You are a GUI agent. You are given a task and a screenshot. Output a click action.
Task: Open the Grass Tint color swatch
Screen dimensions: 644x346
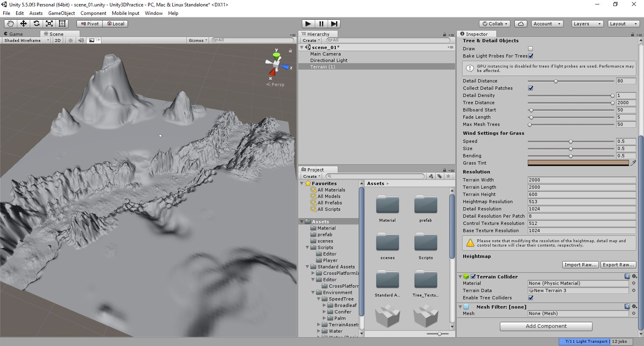pyautogui.click(x=578, y=163)
